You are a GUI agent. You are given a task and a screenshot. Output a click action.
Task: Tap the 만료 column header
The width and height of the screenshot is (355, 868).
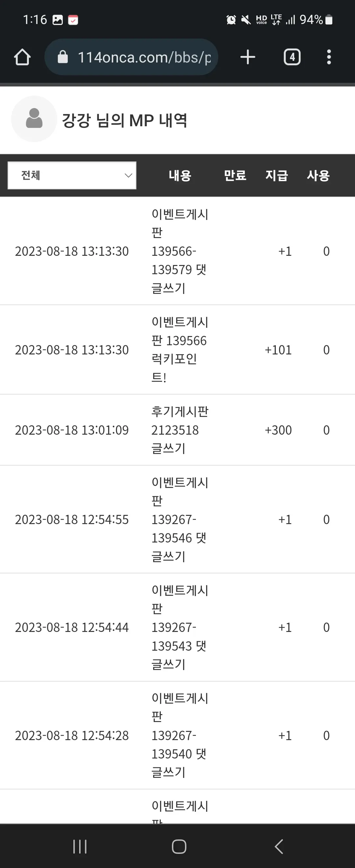tap(235, 176)
